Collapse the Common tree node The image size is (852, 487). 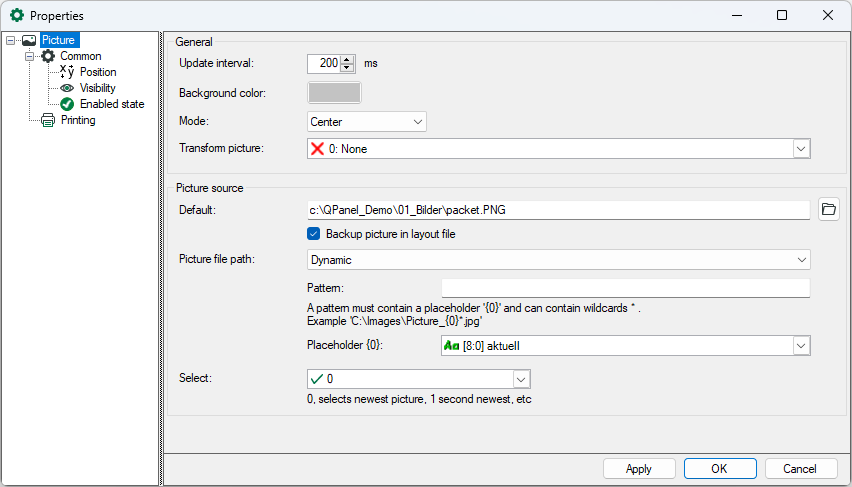click(30, 56)
